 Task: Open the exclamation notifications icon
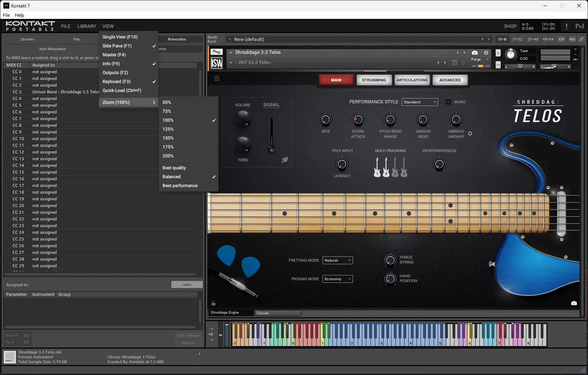click(x=566, y=26)
